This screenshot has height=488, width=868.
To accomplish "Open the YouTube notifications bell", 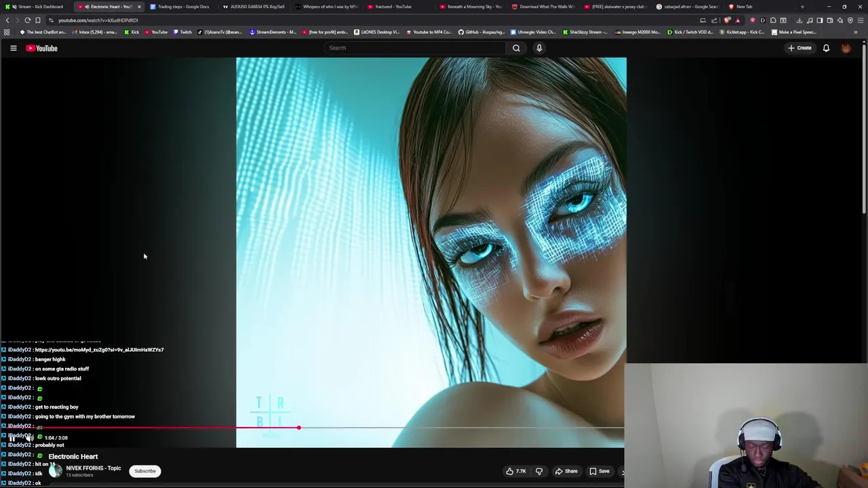I will [x=826, y=48].
